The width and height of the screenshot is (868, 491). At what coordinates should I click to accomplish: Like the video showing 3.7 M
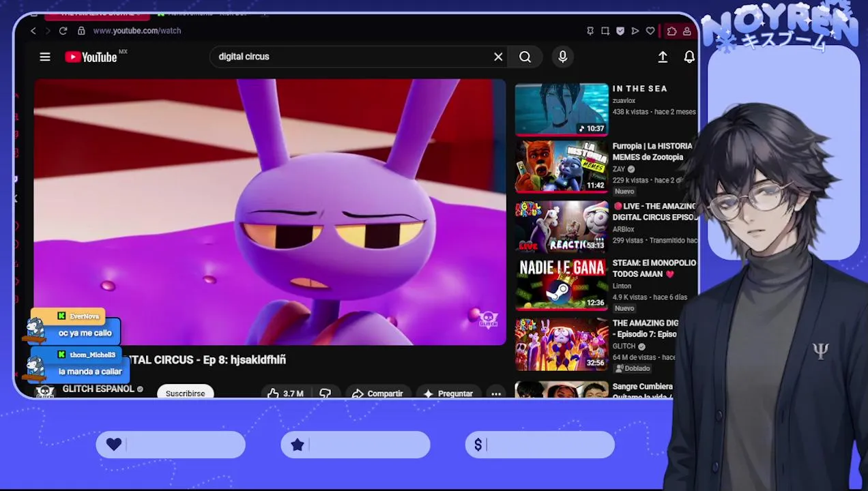pyautogui.click(x=286, y=393)
